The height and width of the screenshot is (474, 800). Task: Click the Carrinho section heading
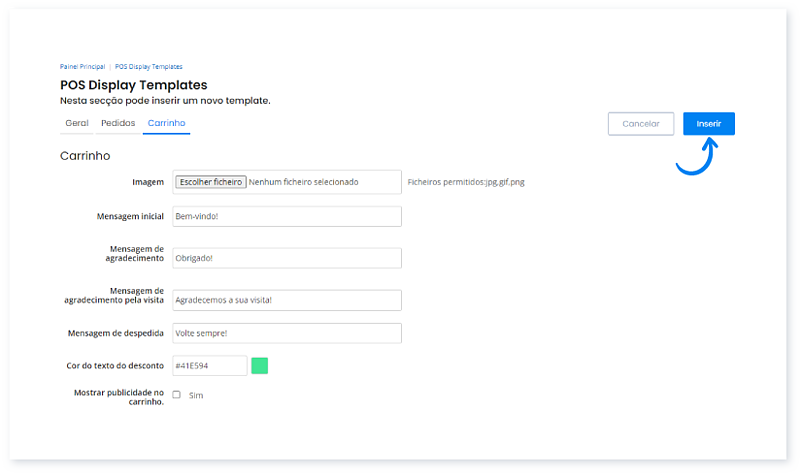coord(85,156)
